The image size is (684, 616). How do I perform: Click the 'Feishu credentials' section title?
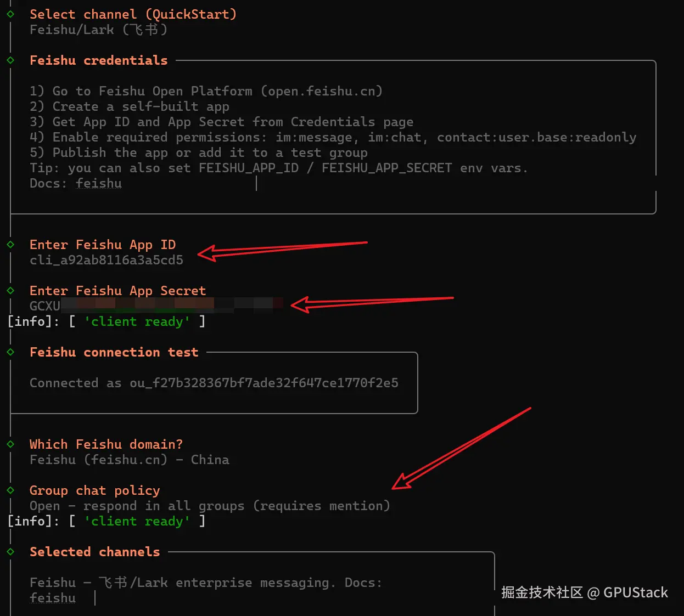[99, 60]
